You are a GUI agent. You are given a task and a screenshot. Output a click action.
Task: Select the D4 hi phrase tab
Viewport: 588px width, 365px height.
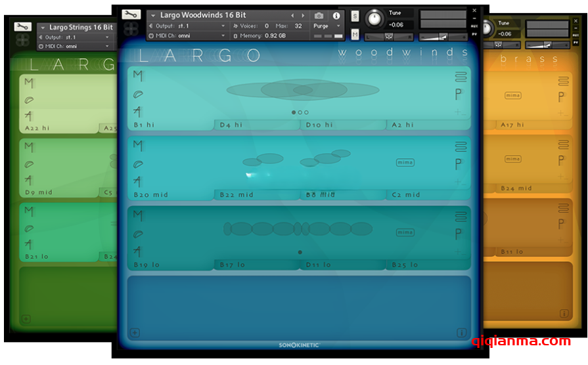[256, 125]
